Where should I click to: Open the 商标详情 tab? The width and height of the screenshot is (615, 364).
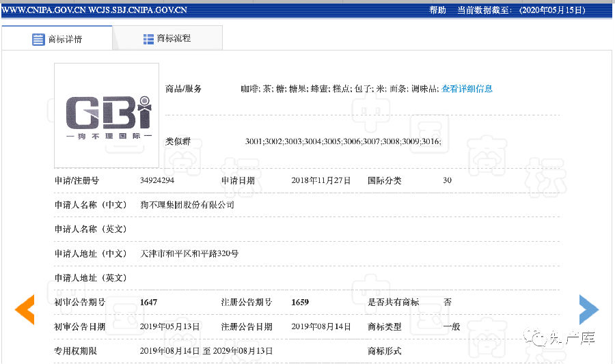click(x=57, y=38)
